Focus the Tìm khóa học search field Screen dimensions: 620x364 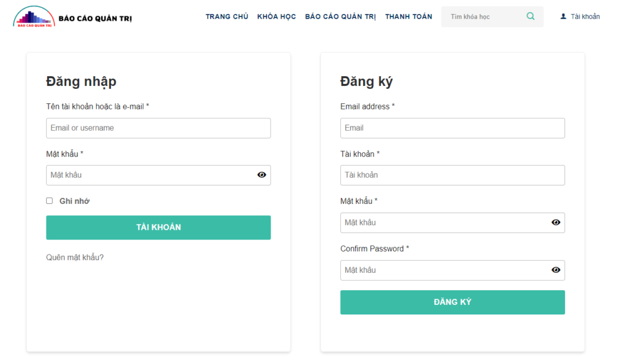coord(484,16)
